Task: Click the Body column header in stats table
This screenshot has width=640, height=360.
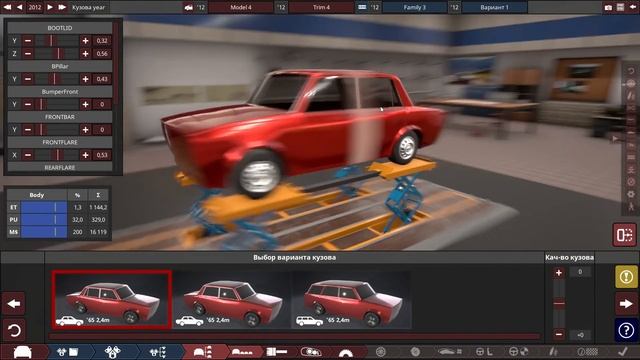Action: pyautogui.click(x=37, y=195)
